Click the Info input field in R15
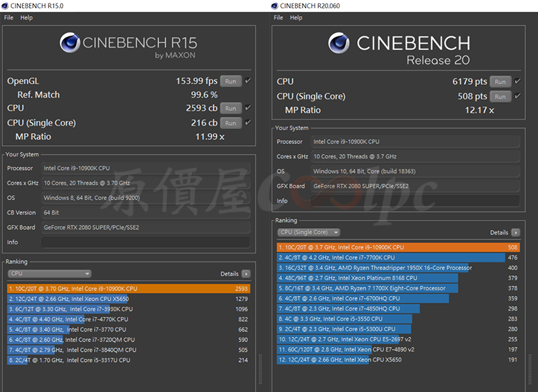Screen dimensions: 538x392 146,242
